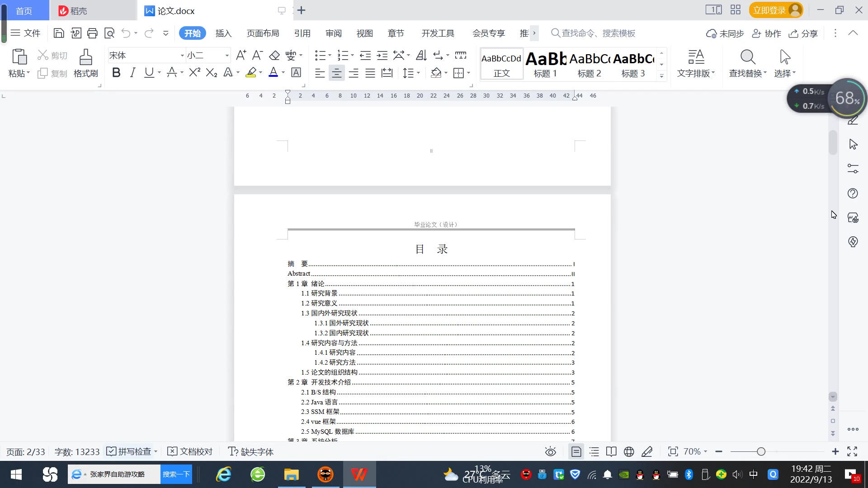
Task: Toggle italic formatting
Action: point(132,73)
